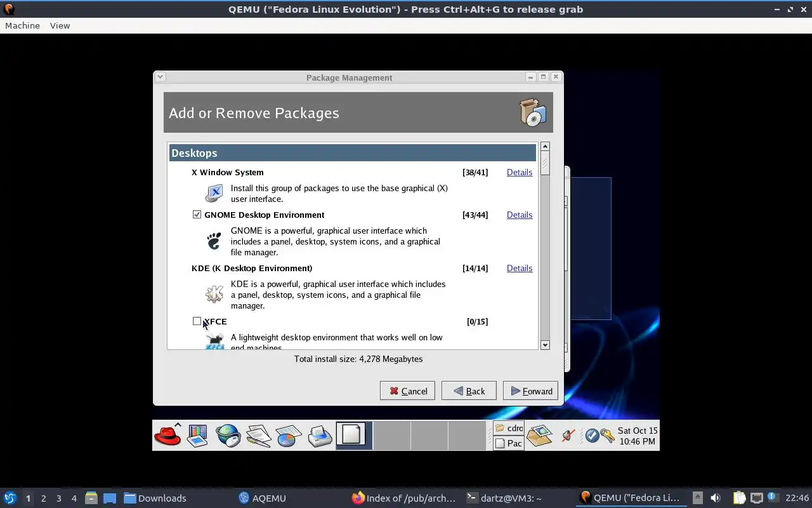Viewport: 812px width, 508px height.
Task: Click the [0/15] XFCE package count
Action: (x=477, y=321)
